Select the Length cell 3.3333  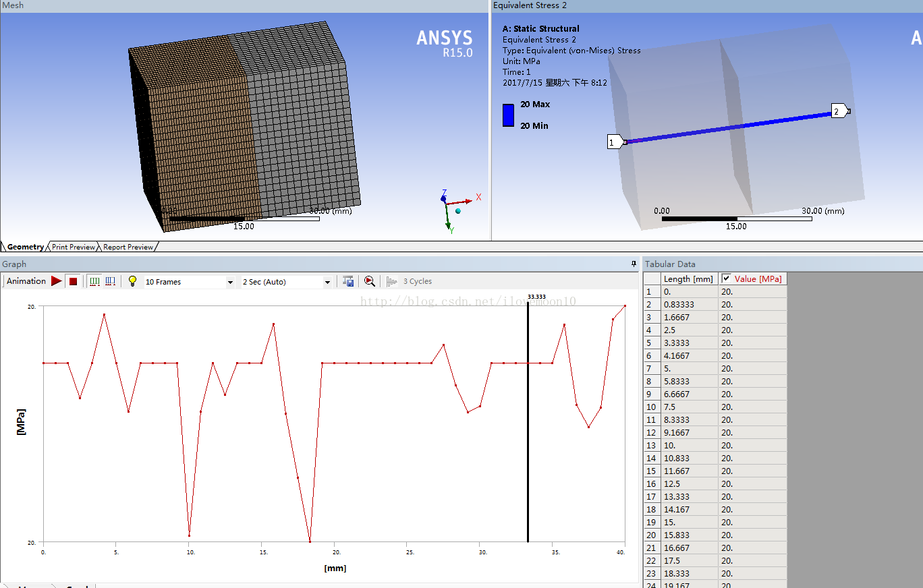click(690, 343)
